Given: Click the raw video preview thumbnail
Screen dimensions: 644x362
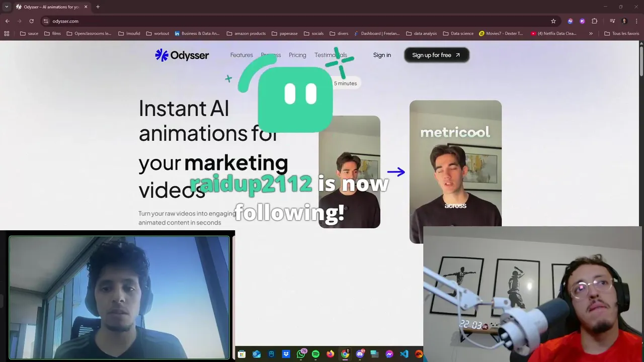Looking at the screenshot, I should 349,172.
